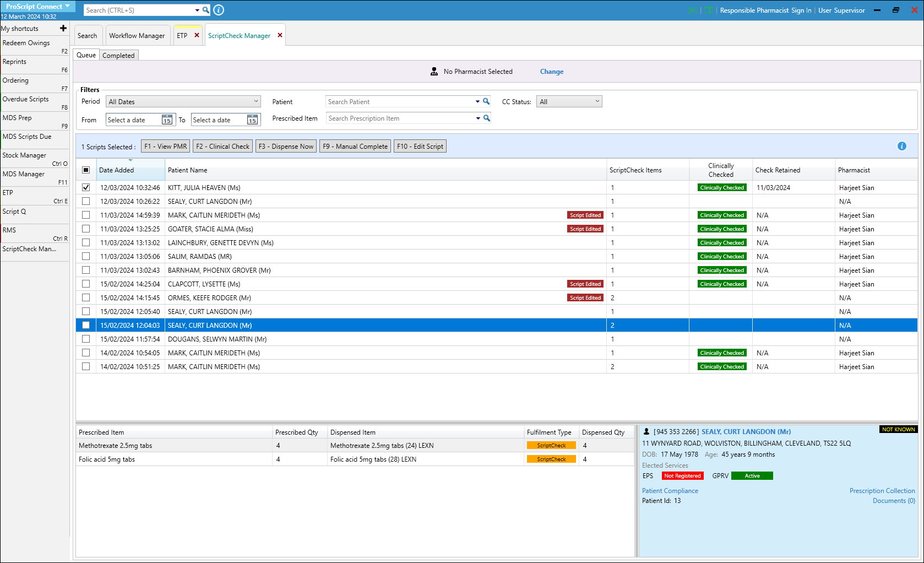Open the Completed sub-tab
The height and width of the screenshot is (563, 924).
[x=118, y=55]
